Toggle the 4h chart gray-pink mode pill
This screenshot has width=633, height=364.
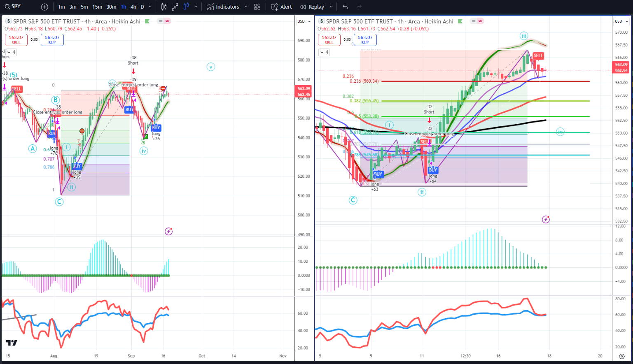pyautogui.click(x=164, y=21)
